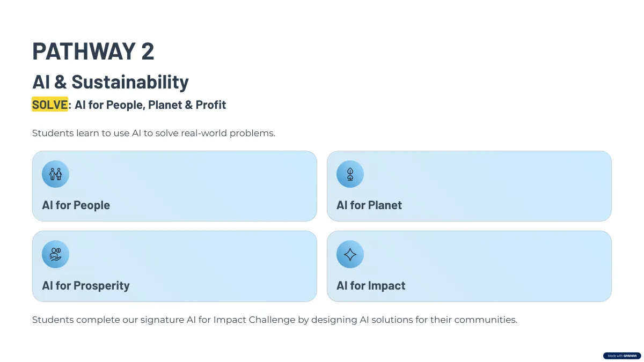Screen dimensions: 644x362
Task: Click the sparkle star icon above AI for Impact
Action: [350, 254]
